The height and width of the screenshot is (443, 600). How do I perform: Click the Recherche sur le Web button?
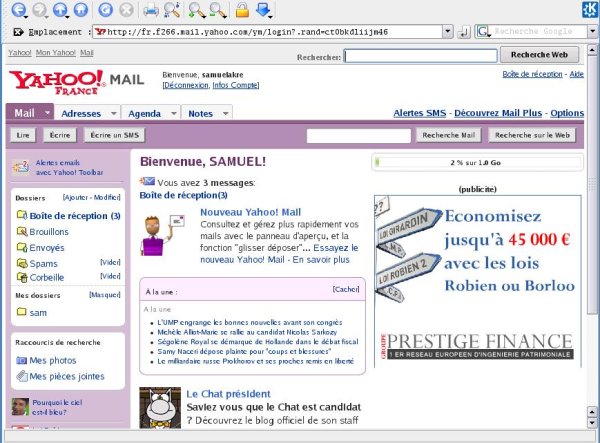(x=532, y=135)
